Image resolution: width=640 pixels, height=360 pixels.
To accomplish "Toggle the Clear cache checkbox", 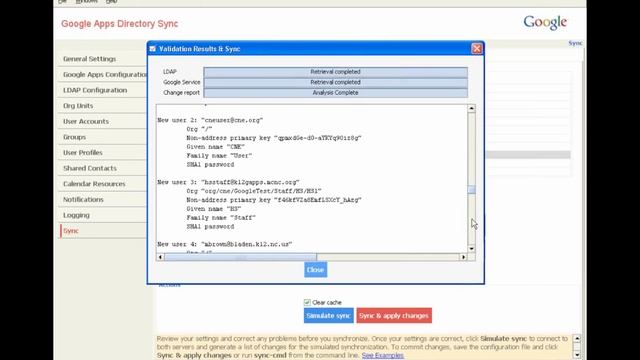I will point(307,302).
